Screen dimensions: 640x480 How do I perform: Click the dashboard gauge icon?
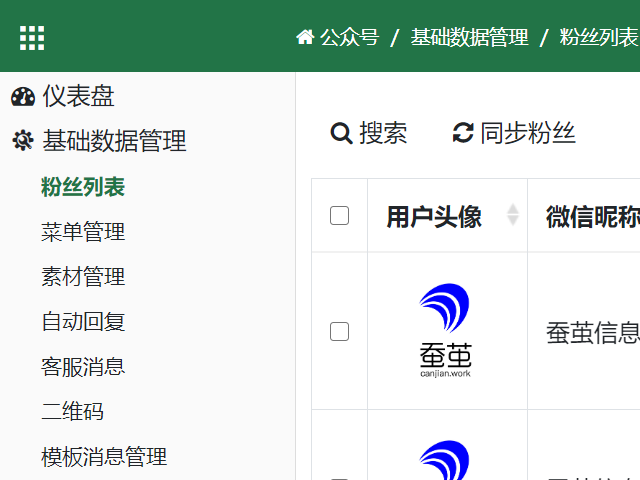click(x=23, y=97)
